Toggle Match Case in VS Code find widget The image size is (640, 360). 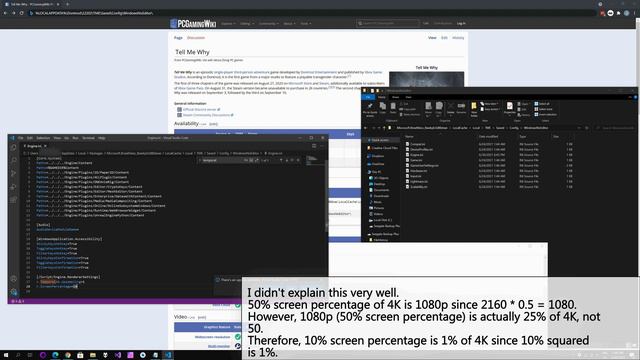pyautogui.click(x=246, y=160)
